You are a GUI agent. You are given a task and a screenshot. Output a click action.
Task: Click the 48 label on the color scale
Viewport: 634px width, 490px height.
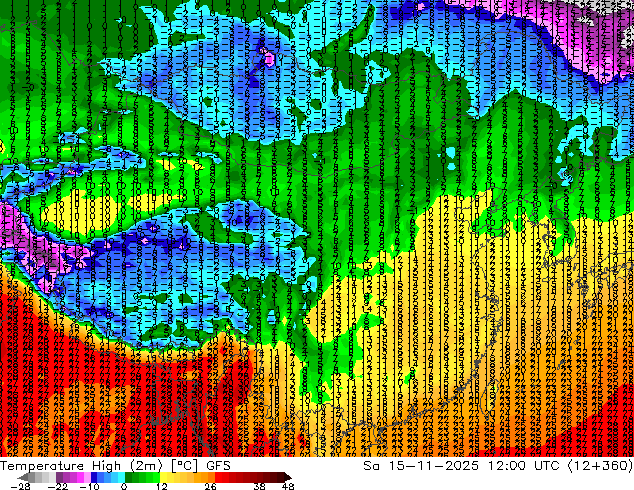288,486
